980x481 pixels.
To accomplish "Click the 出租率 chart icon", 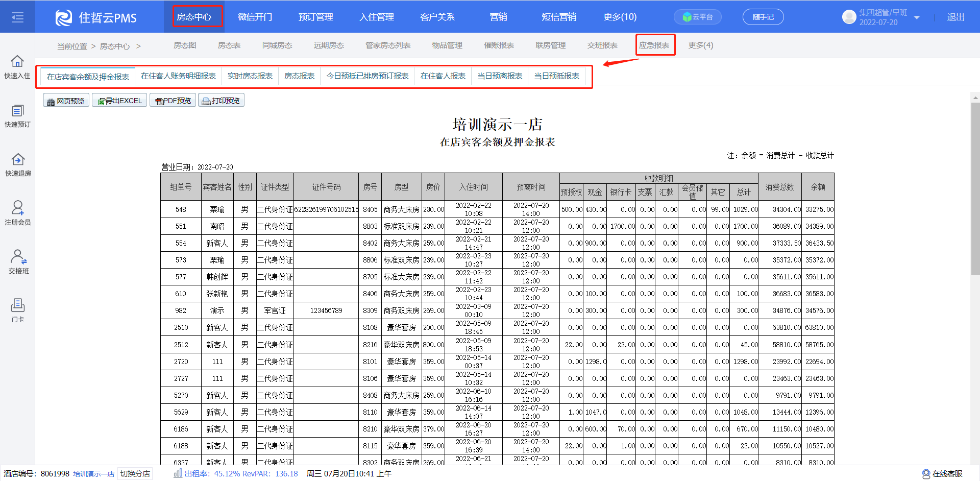I will (178, 473).
